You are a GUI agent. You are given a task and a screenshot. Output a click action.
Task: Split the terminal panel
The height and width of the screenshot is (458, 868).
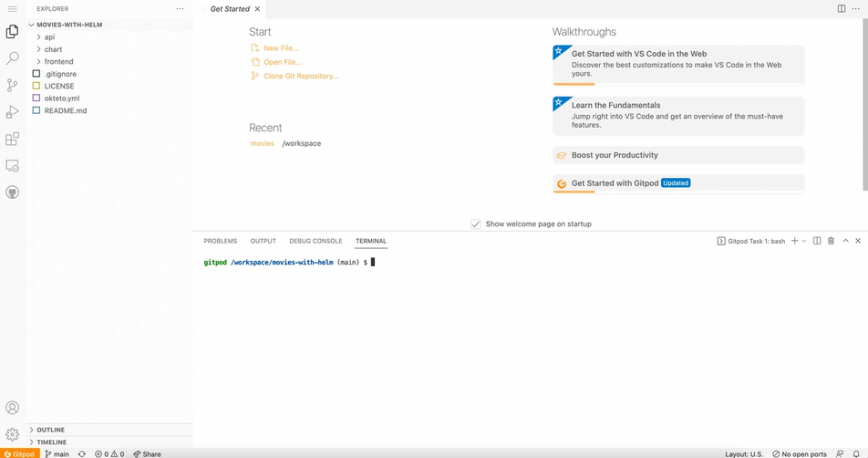[x=817, y=241]
